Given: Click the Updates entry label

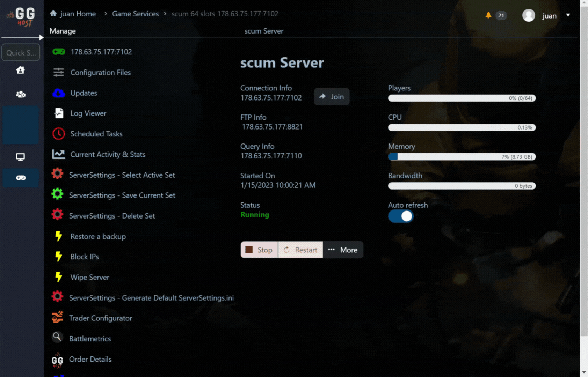Looking at the screenshot, I should [84, 93].
